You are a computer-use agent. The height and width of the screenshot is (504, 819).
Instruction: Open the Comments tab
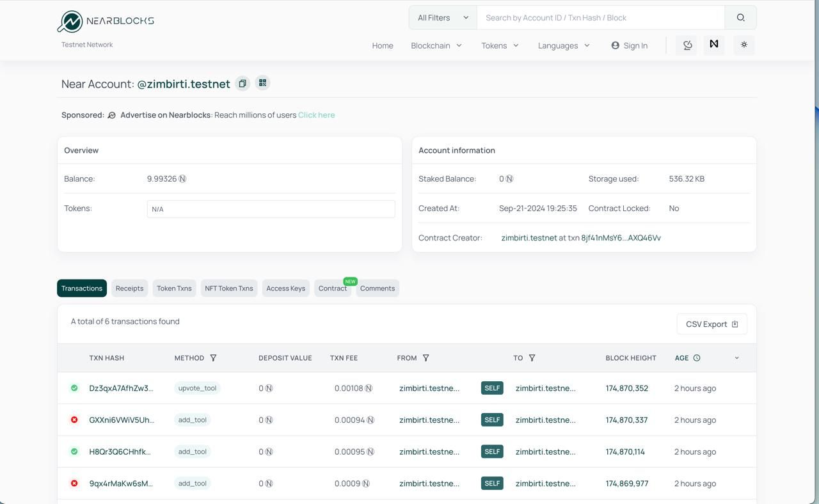click(378, 288)
